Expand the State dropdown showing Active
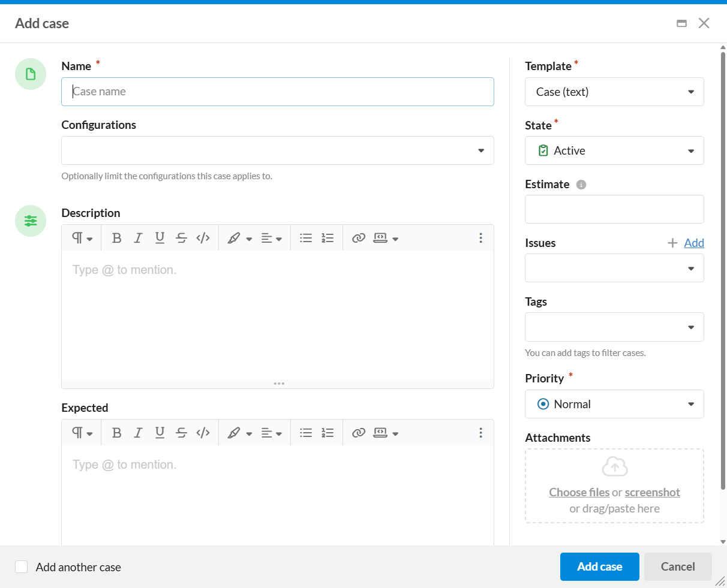 click(614, 150)
